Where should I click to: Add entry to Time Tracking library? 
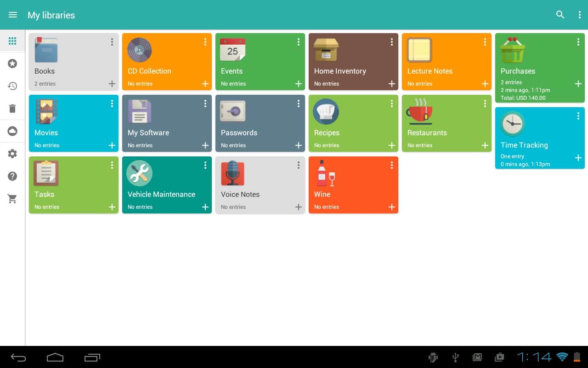[x=578, y=158]
